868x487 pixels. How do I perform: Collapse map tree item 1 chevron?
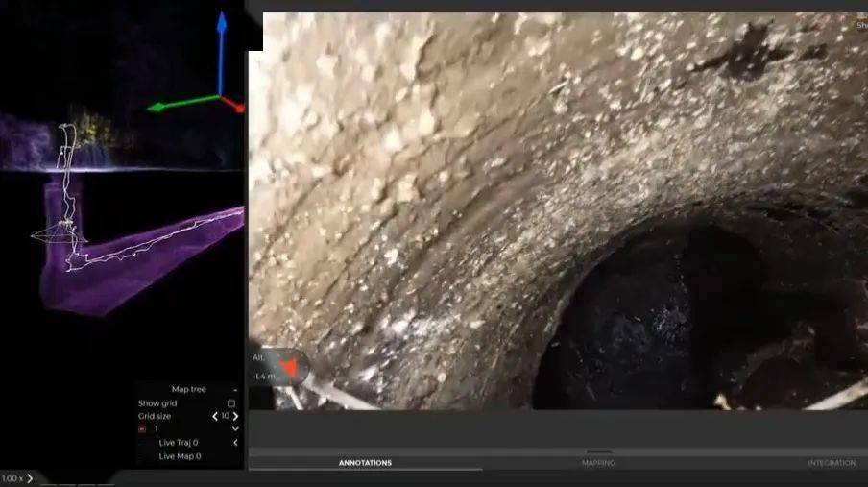235,428
